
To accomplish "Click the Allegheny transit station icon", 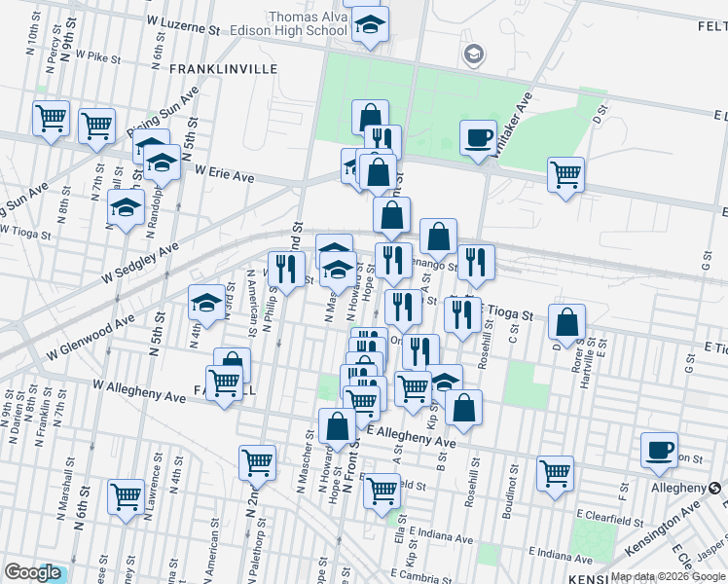I will click(715, 488).
